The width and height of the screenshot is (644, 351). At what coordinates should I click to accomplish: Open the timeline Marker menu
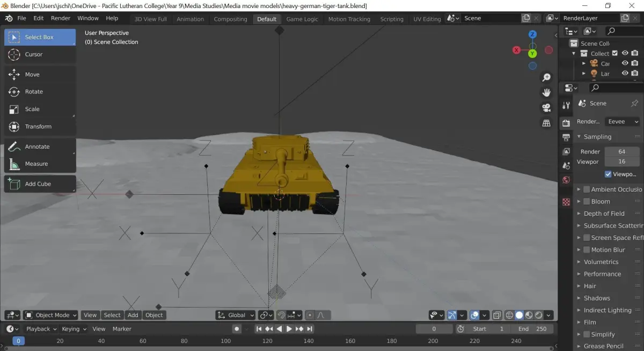click(x=122, y=329)
